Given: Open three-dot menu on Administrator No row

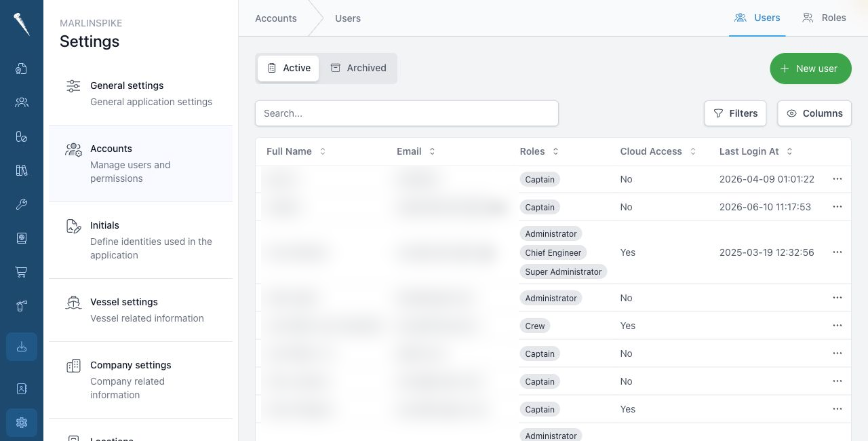Looking at the screenshot, I should (837, 298).
